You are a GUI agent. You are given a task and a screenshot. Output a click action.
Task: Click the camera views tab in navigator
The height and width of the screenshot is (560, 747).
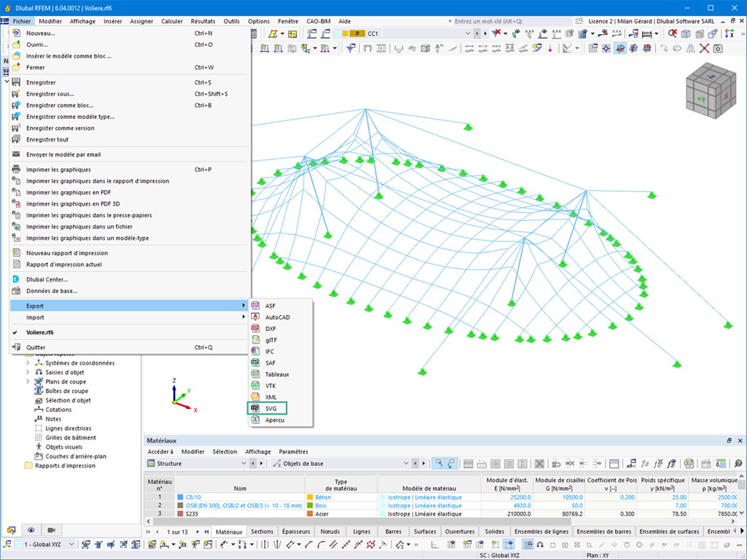pyautogui.click(x=52, y=530)
